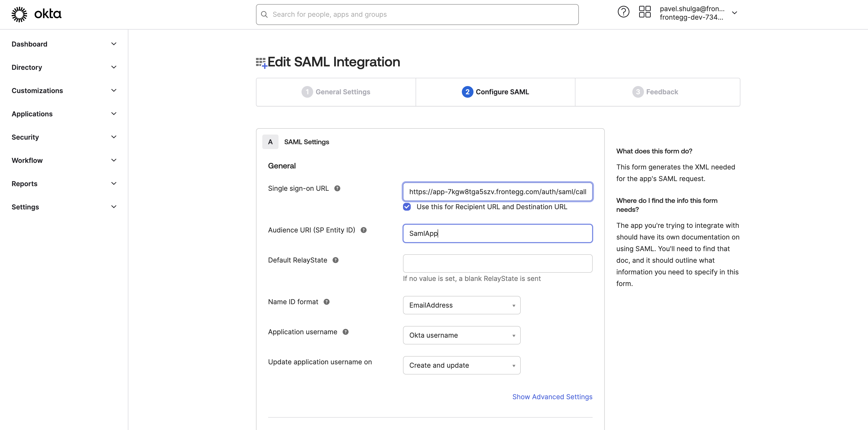Click help icon beside Name ID format

coord(326,302)
